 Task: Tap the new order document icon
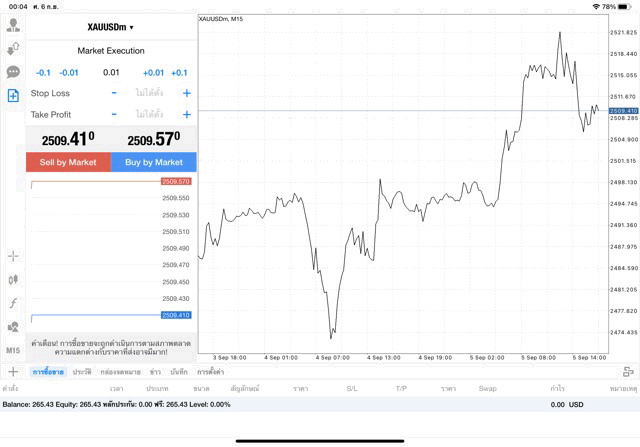(13, 95)
